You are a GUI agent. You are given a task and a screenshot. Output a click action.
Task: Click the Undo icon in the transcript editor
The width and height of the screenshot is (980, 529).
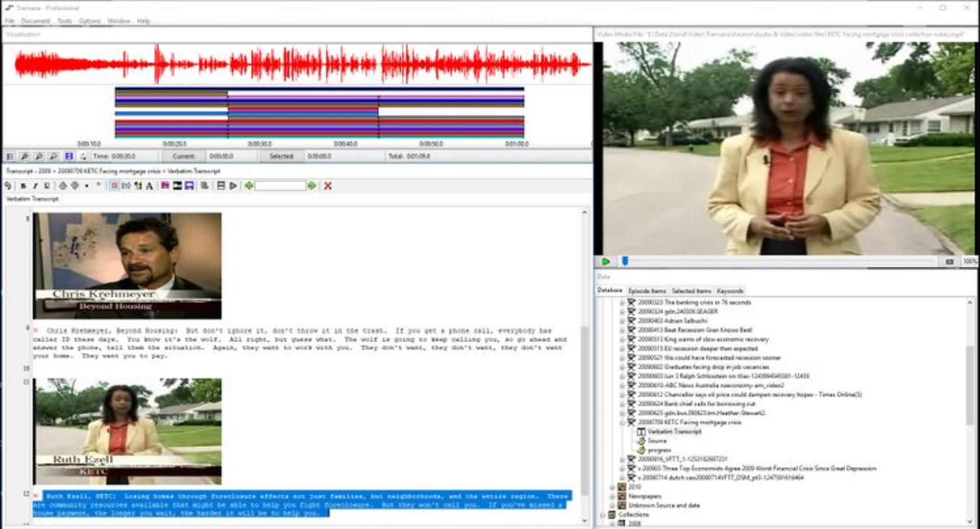pos(8,186)
